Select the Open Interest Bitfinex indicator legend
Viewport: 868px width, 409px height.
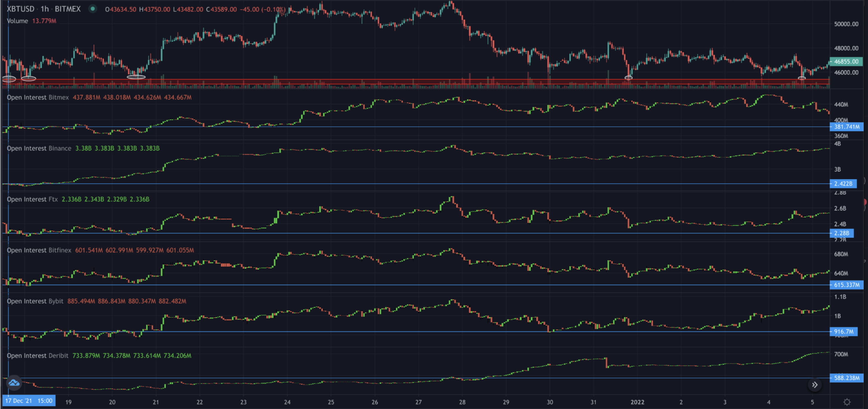coord(39,250)
